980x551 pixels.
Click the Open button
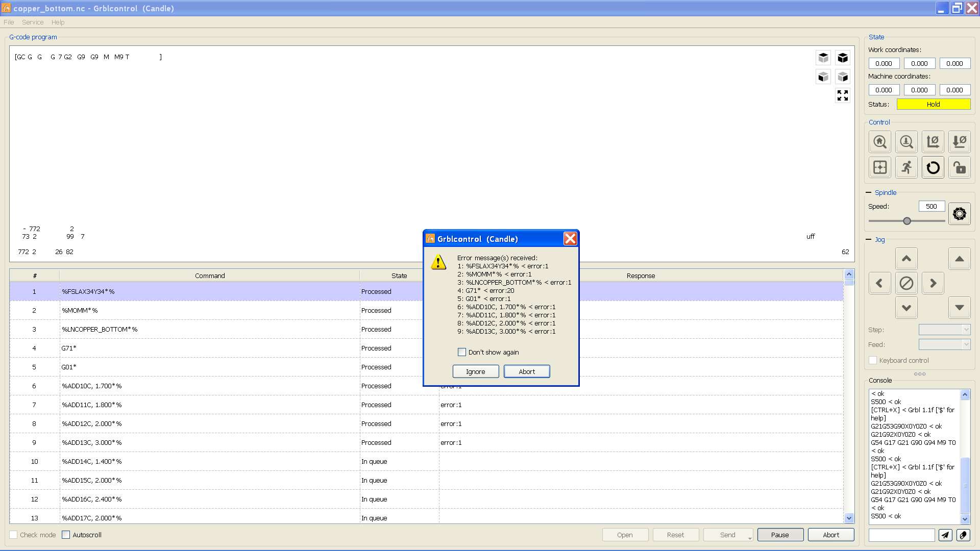tap(625, 535)
